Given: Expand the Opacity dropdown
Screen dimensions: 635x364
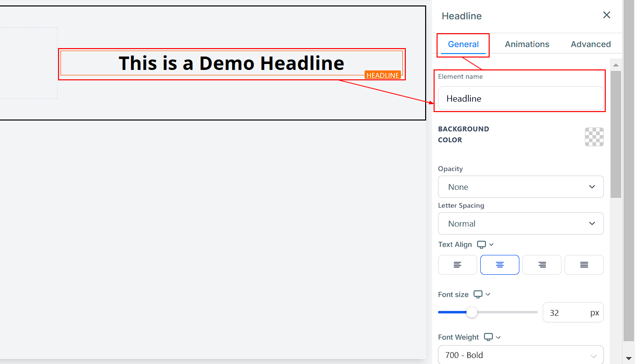Looking at the screenshot, I should click(x=520, y=187).
